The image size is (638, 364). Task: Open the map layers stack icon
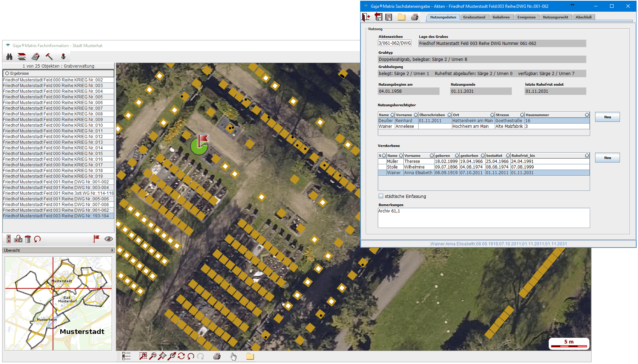click(x=22, y=57)
